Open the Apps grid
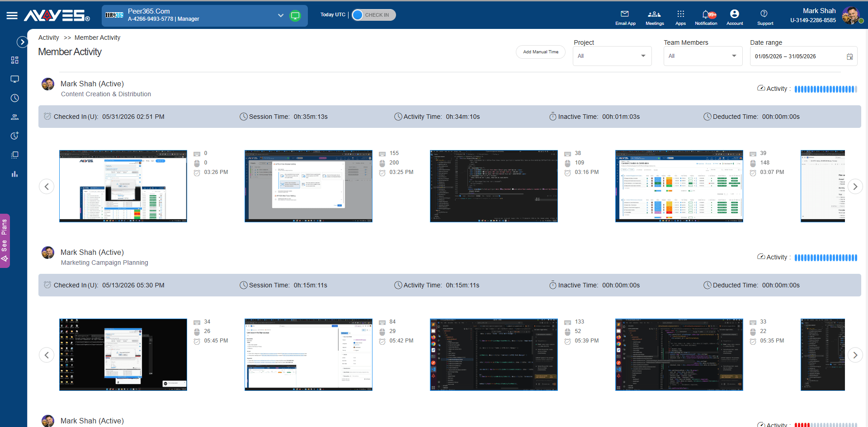868x427 pixels. [x=680, y=18]
